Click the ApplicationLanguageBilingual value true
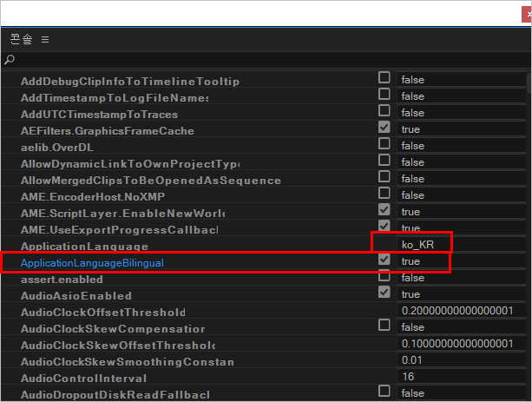Screen dimensions: 532x402 point(410,261)
